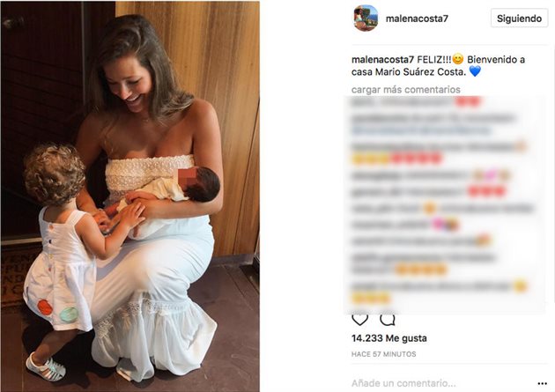
Task: Open malenacosta7's round profile picture
Action: [x=366, y=18]
